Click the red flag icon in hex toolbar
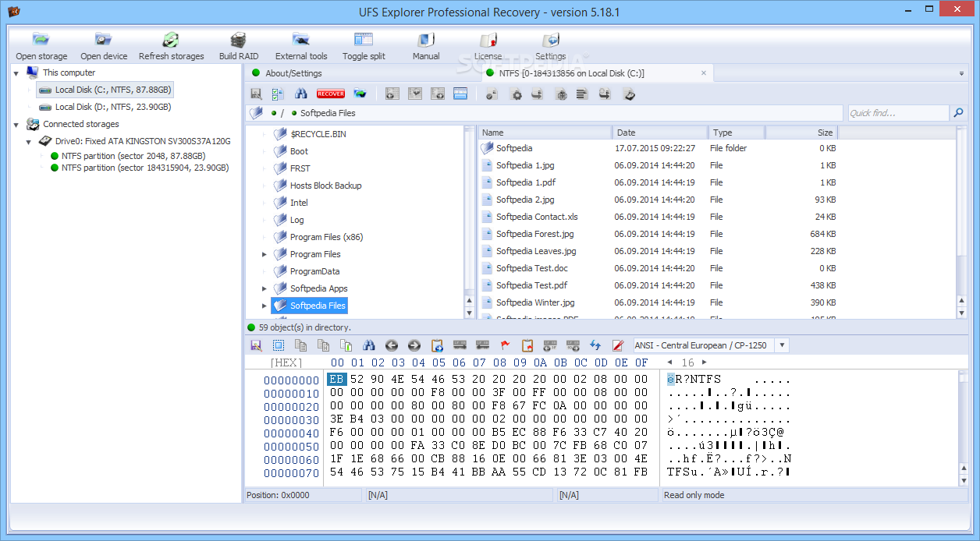The width and height of the screenshot is (980, 541). click(505, 345)
